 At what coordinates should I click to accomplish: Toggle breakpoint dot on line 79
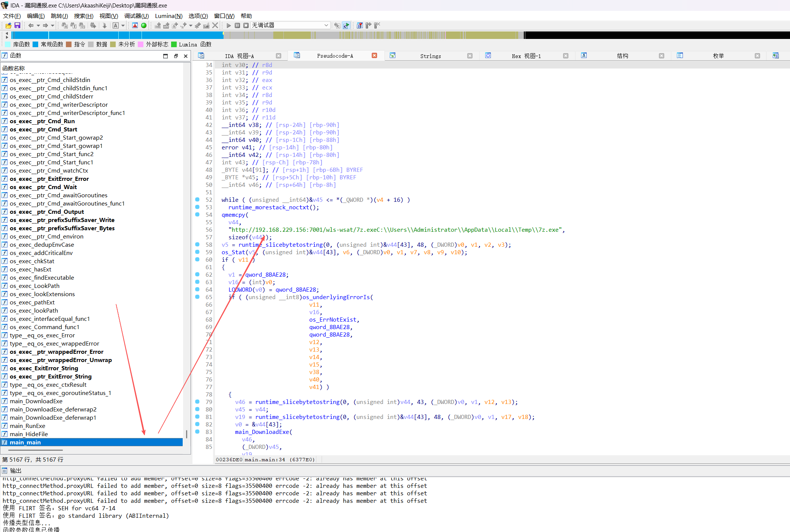click(197, 402)
